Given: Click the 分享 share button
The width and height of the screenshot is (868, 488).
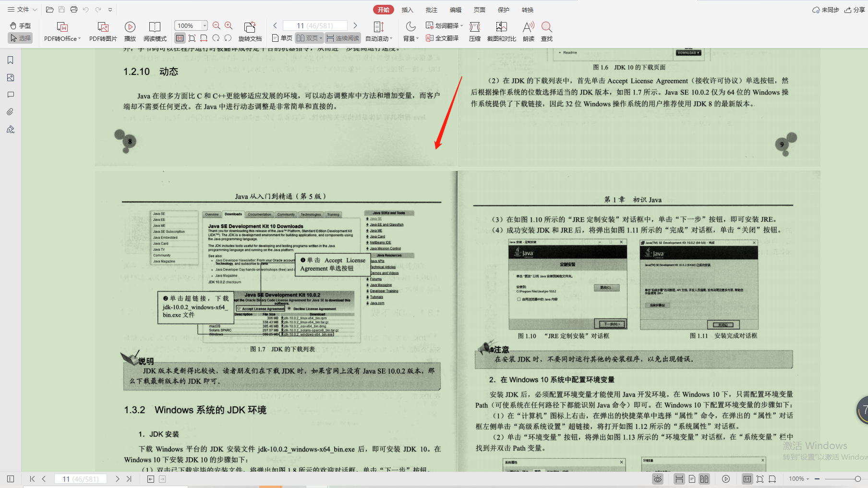Looking at the screenshot, I should click(855, 10).
